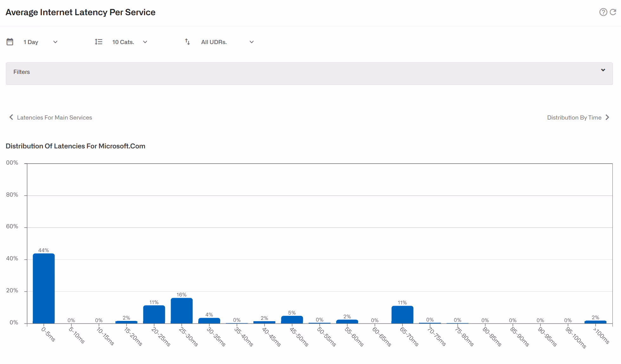Image resolution: width=621 pixels, height=364 pixels.
Task: Go to Distribution By Time
Action: pos(574,118)
